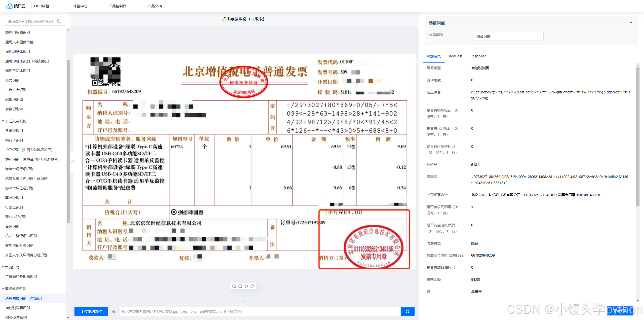Switch to the Response tab
Image resolution: width=644 pixels, height=320 pixels.
point(478,56)
